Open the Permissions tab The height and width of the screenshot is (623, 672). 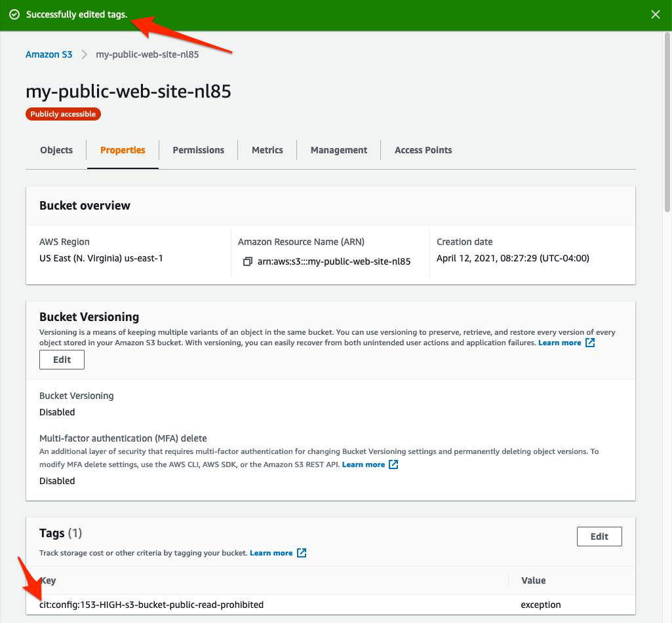point(199,150)
